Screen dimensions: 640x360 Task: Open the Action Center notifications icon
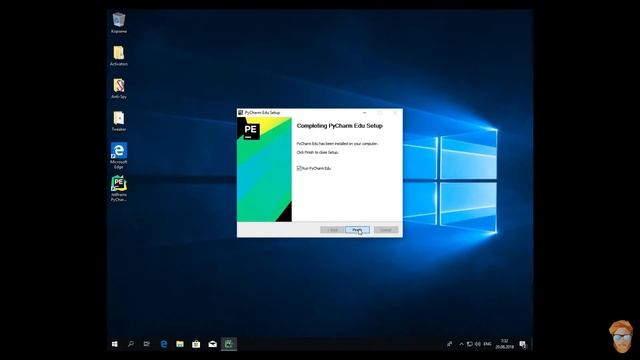point(523,344)
